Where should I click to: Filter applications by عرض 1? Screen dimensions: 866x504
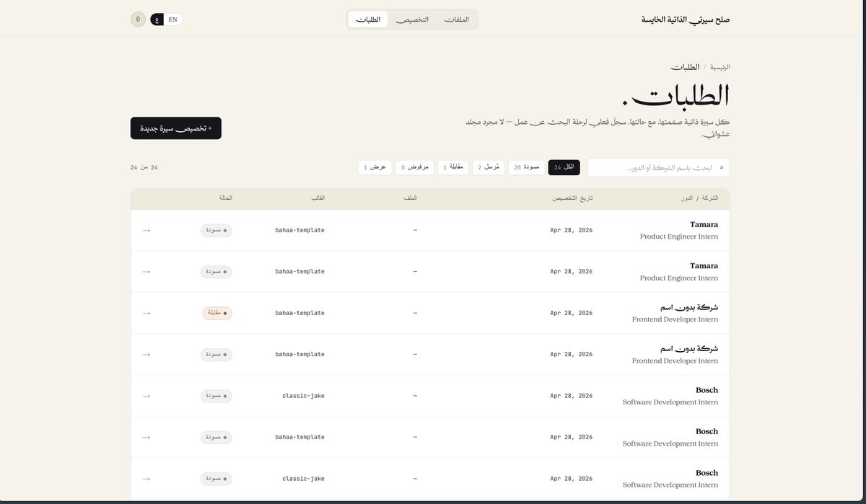coord(375,167)
